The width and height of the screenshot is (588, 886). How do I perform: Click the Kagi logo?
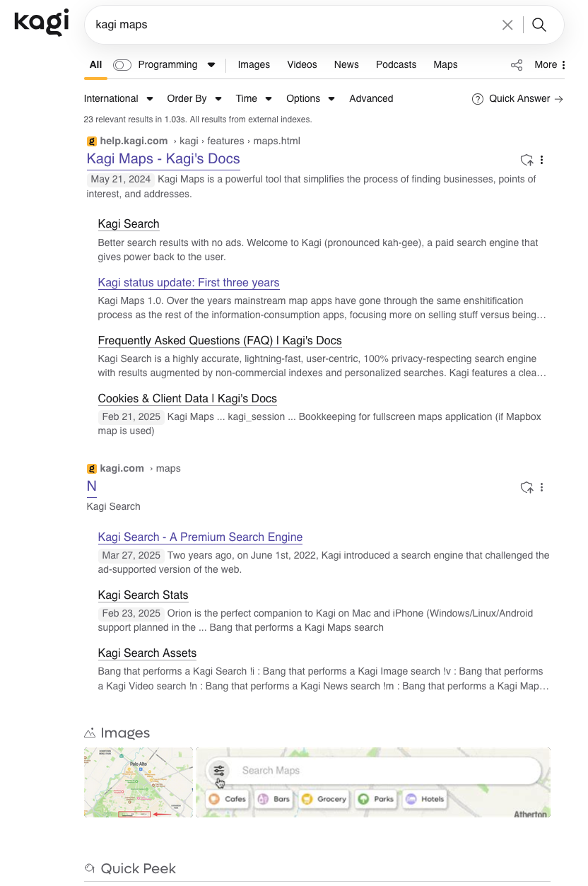coord(41,23)
